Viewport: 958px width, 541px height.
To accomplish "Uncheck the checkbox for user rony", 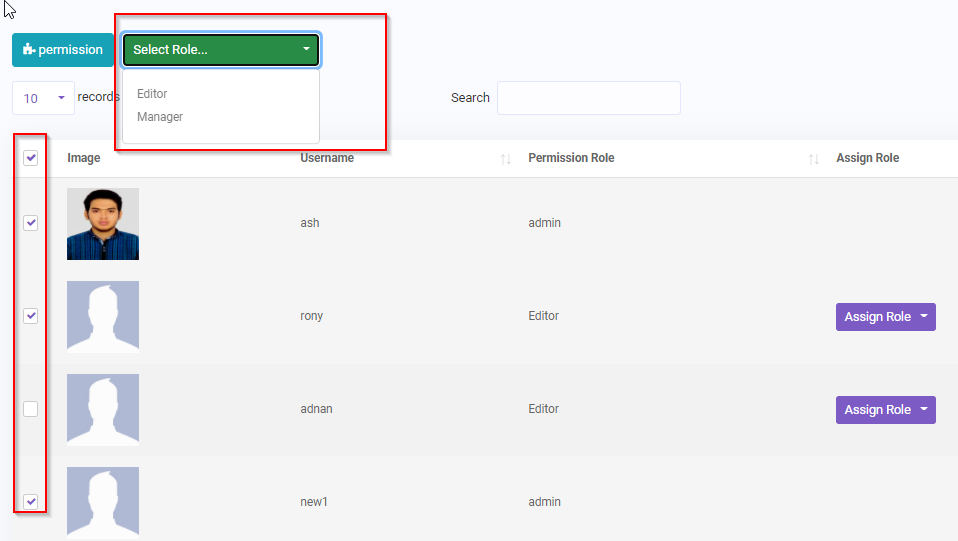I will [x=30, y=316].
